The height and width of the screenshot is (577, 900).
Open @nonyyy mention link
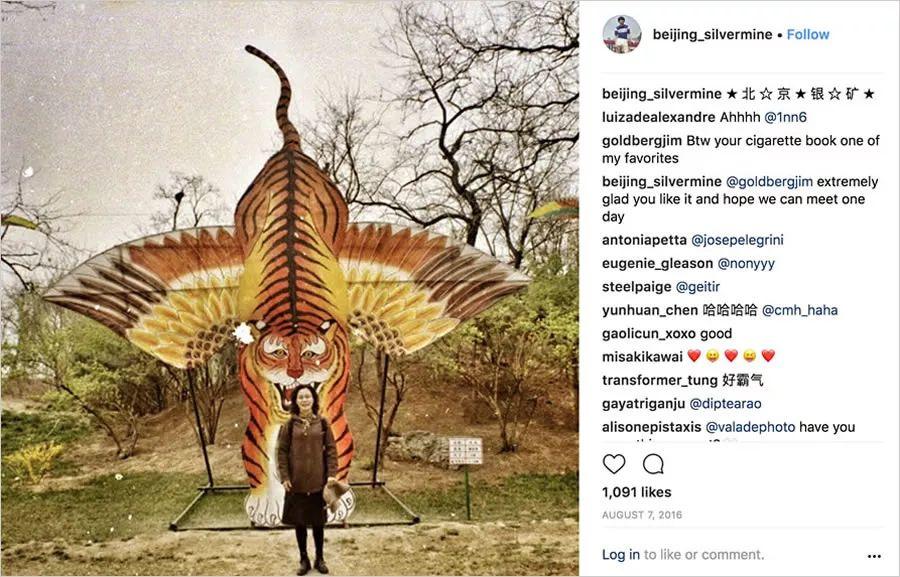pos(746,264)
